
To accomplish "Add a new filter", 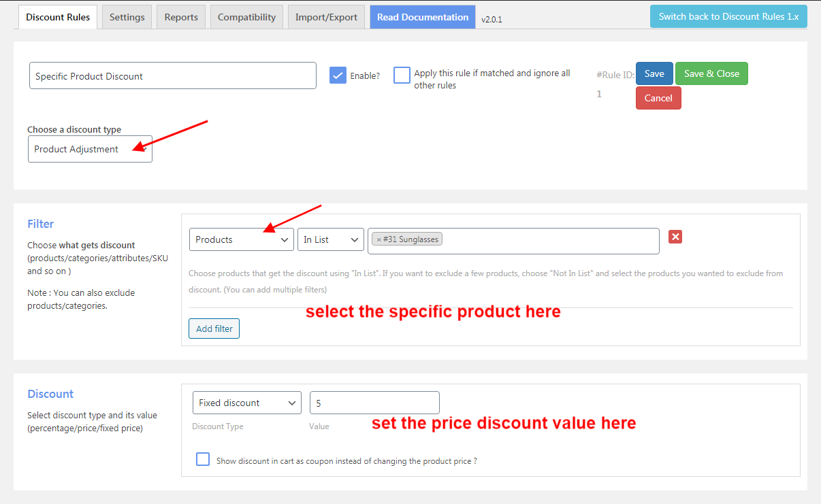I will coord(214,328).
